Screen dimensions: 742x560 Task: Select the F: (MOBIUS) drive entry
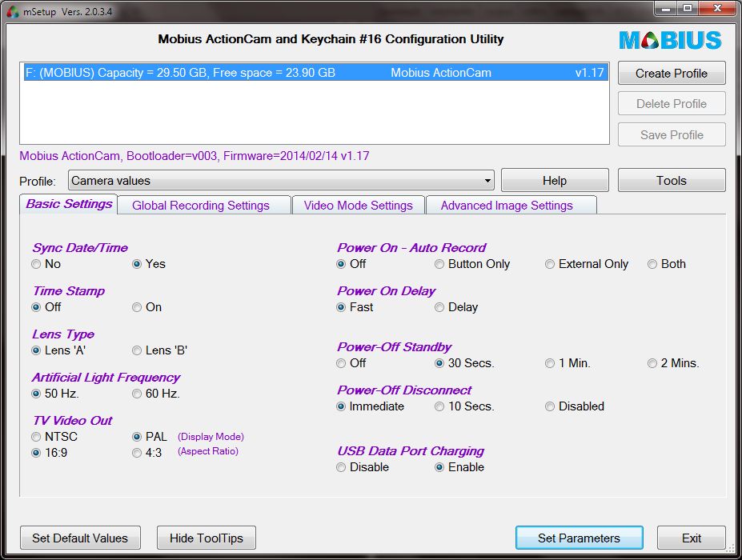(315, 73)
